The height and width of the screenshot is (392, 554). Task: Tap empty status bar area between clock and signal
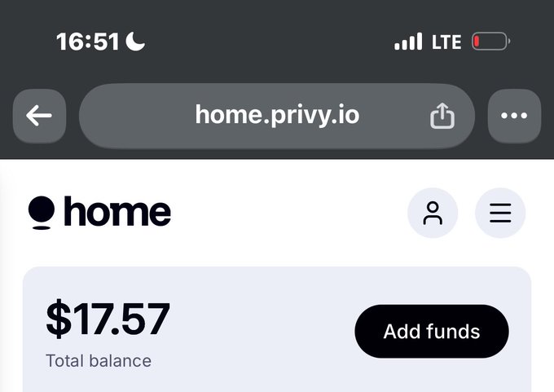pyautogui.click(x=269, y=42)
